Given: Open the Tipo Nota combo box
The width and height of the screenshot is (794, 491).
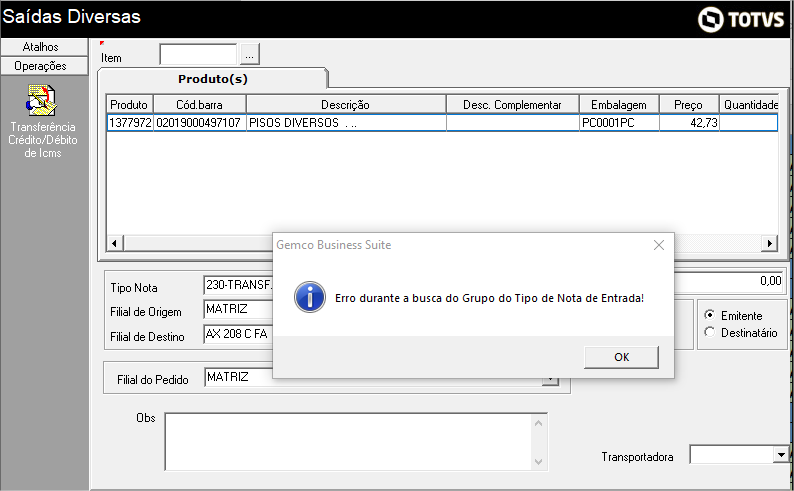Looking at the screenshot, I should click(238, 285).
